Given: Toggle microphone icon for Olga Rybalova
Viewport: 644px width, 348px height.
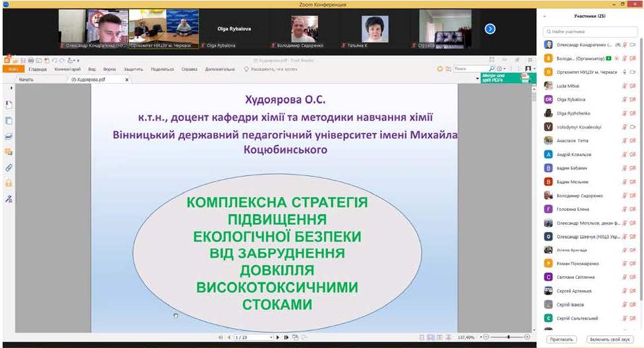Looking at the screenshot, I should 624,100.
